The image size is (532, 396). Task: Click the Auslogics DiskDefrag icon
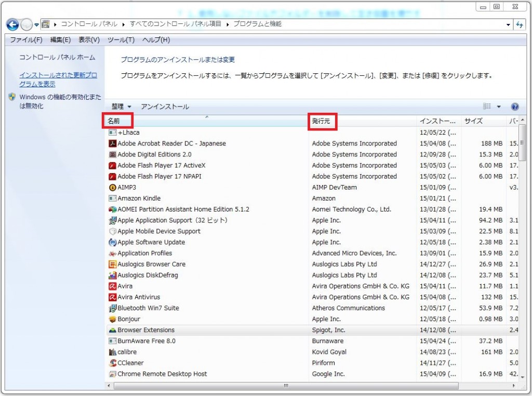pos(112,275)
